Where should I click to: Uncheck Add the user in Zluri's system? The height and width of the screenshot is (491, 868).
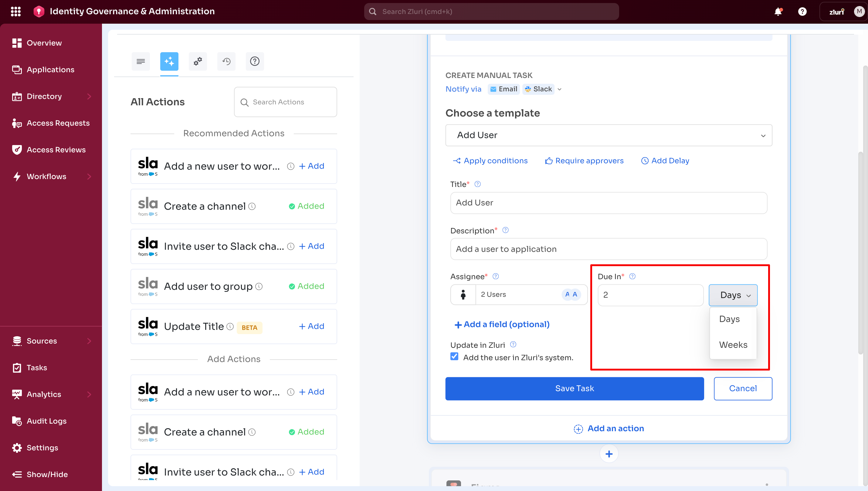pos(454,357)
